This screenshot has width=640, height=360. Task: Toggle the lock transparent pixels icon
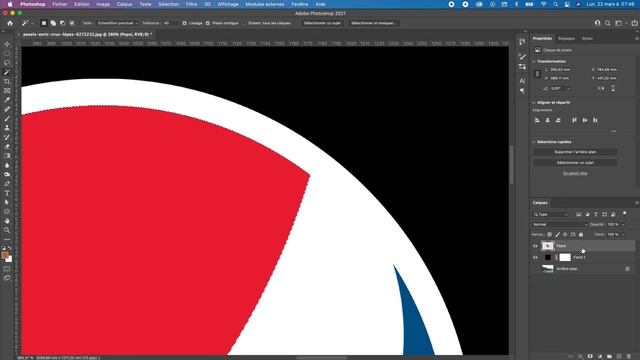[x=549, y=234]
